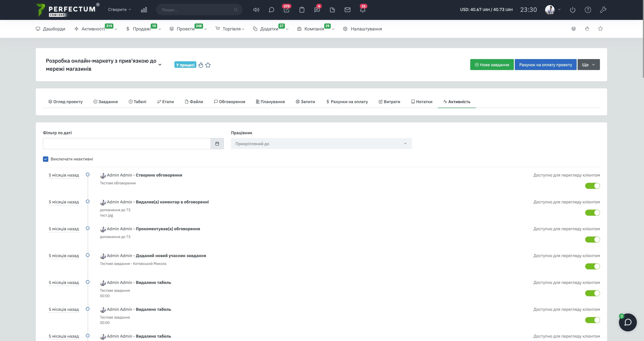Click the power logout icon

(x=573, y=10)
